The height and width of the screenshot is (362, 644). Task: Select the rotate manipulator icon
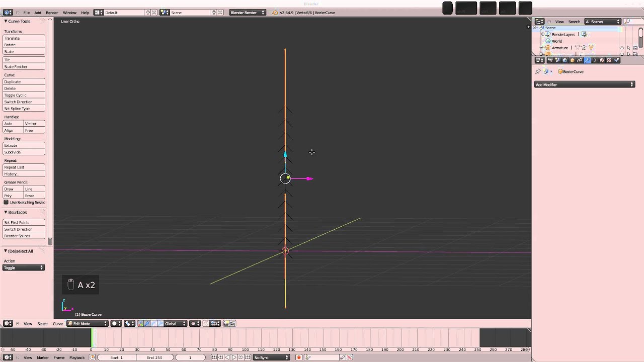tap(153, 323)
